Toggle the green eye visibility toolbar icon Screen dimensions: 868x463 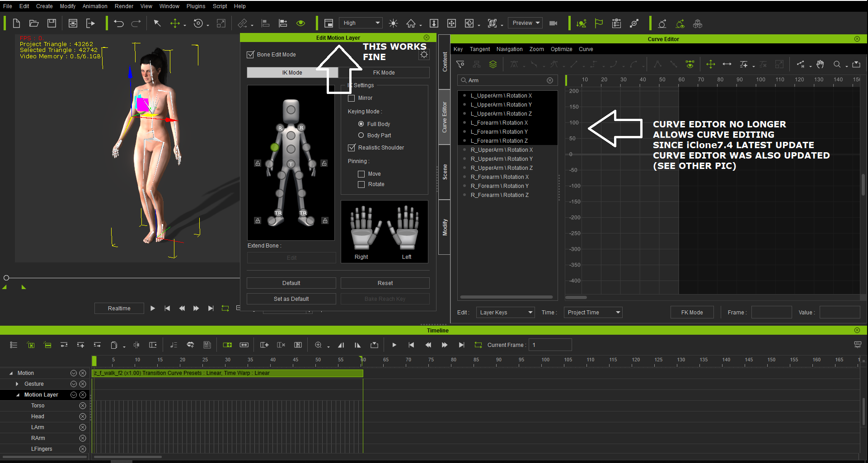pos(300,23)
